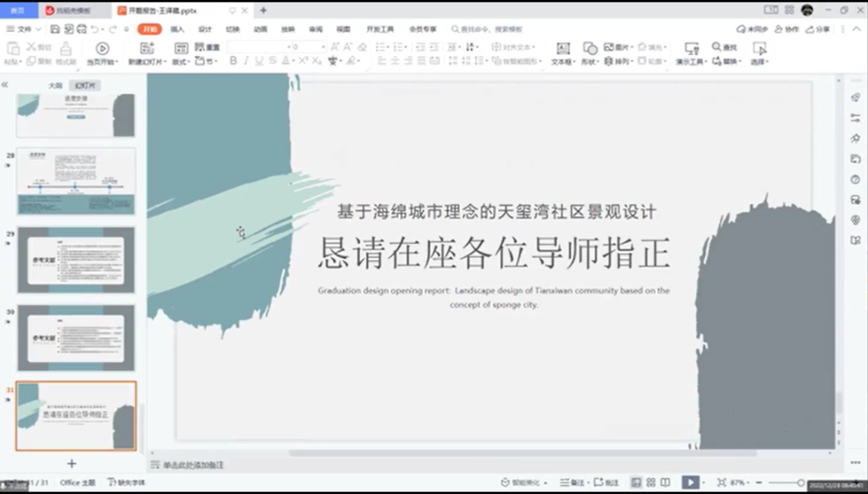868x494 pixels.
Task: Expand the Layout (版式) dropdown
Action: pos(181,61)
